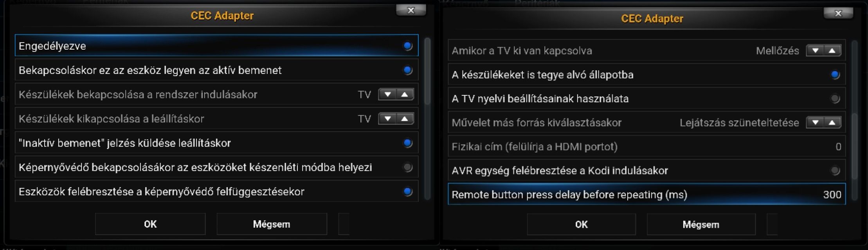The image size is (868, 250).
Task: Click up arrow for 'Amikor a TV ki van kapcsolva'
Action: (832, 51)
